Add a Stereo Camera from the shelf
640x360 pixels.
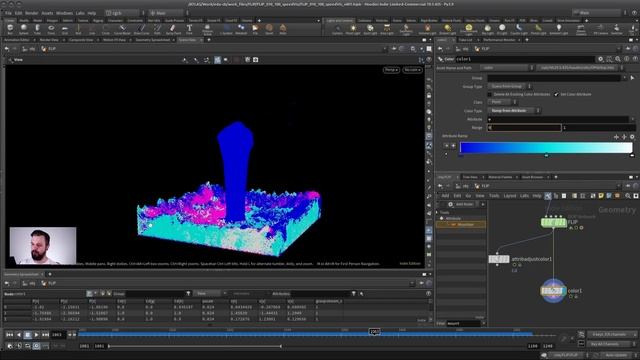[580, 29]
